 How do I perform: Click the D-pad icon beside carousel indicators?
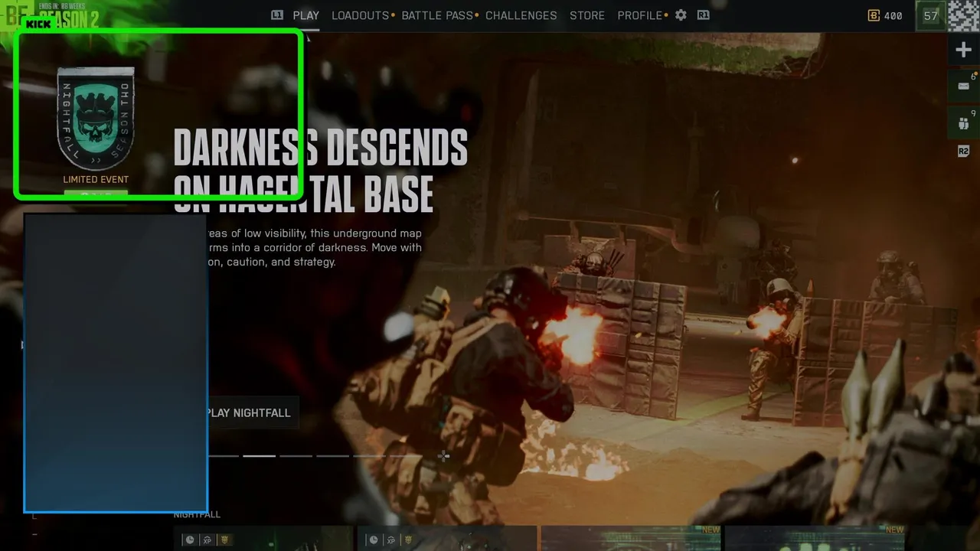click(x=444, y=456)
